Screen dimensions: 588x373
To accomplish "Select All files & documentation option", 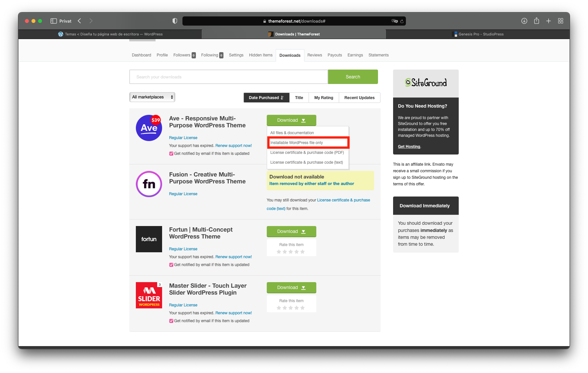I will tap(308, 133).
